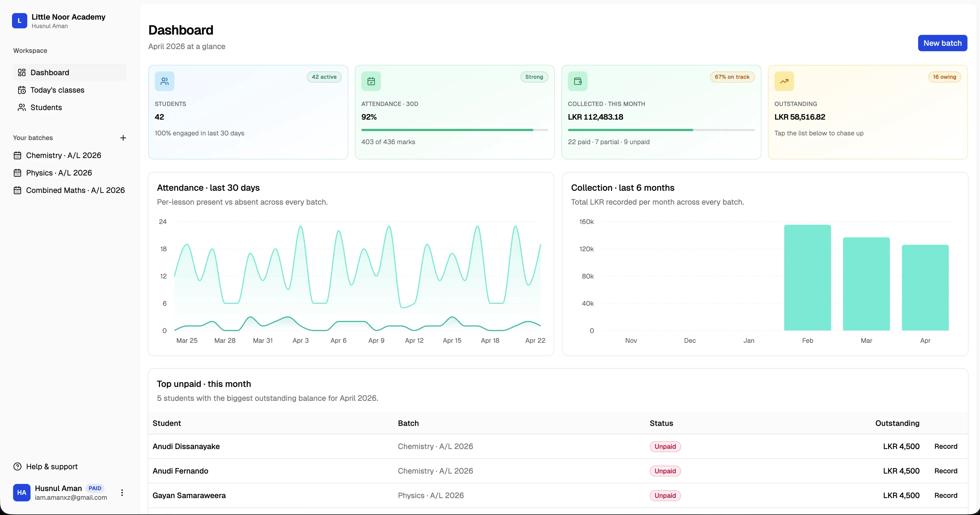
Task: Click the Feb bar in collection chart
Action: pos(807,278)
